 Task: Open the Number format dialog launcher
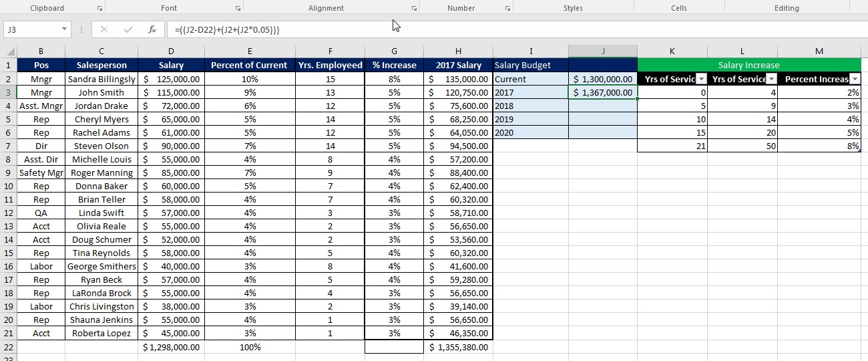(507, 9)
